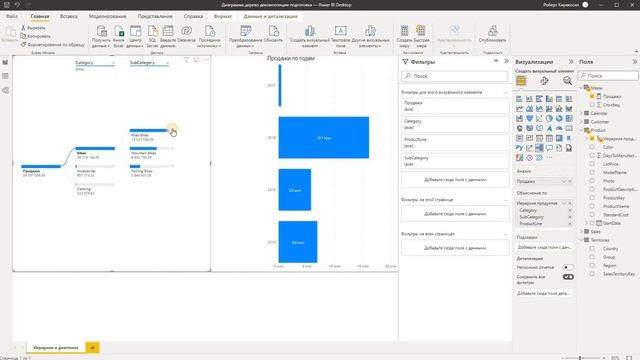Switch to the Вставка ribbon tab

(x=69, y=16)
